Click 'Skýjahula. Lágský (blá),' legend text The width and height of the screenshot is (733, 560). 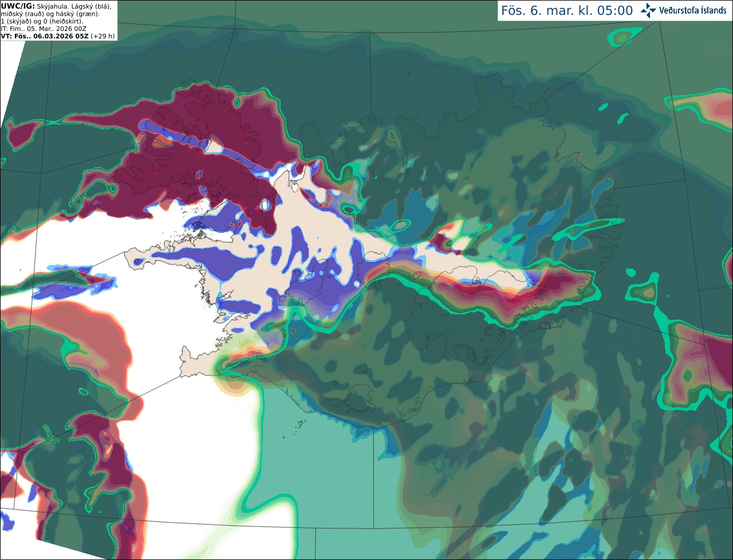click(x=74, y=6)
